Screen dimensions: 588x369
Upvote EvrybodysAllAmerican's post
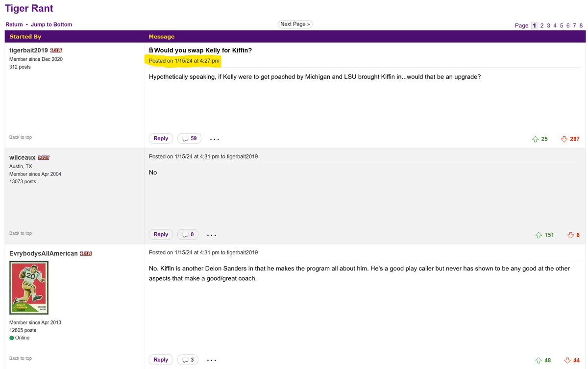tap(539, 360)
